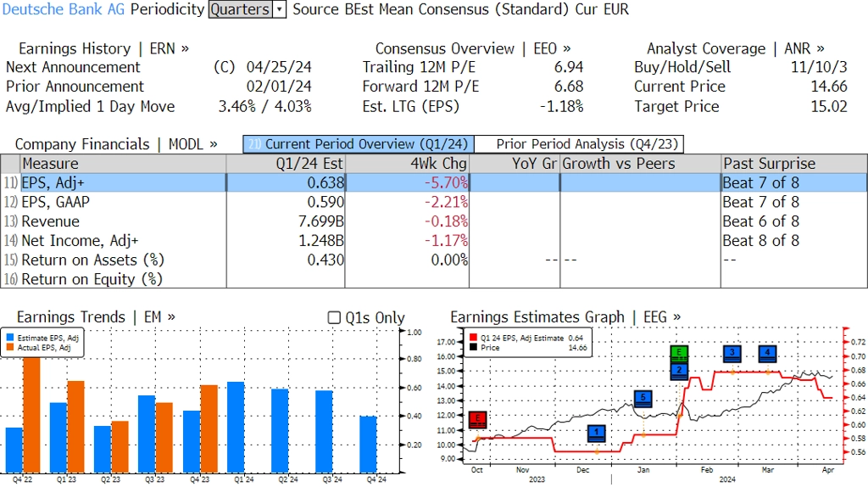868x487 pixels.
Task: Open Earnings Estimates Graph | EEG link
Action: click(565, 317)
